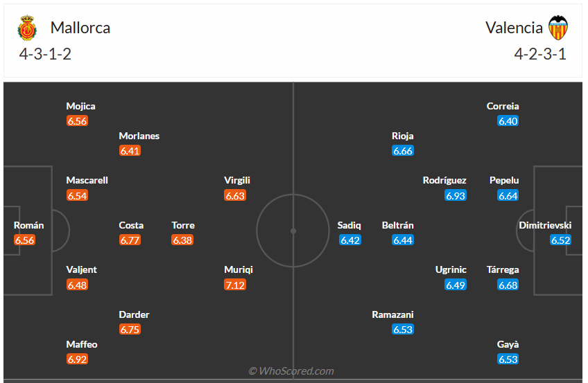This screenshot has width=588, height=383.
Task: Open the Mallorca team name link
Action: [80, 28]
